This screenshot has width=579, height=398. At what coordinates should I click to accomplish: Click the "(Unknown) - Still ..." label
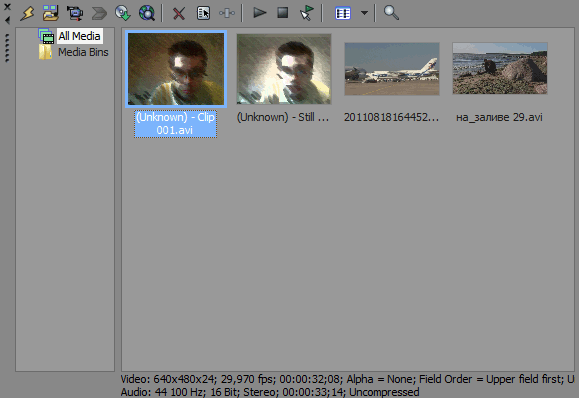(x=283, y=117)
